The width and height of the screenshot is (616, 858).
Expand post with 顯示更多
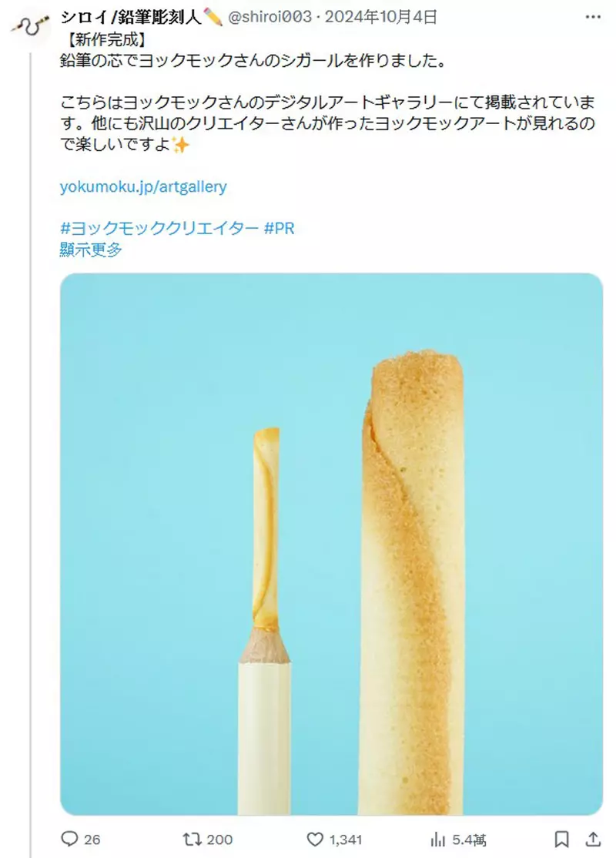click(91, 250)
